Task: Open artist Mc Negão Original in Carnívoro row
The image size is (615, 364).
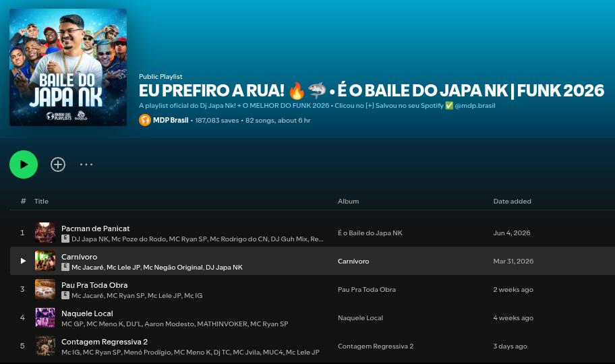Action: 173,267
